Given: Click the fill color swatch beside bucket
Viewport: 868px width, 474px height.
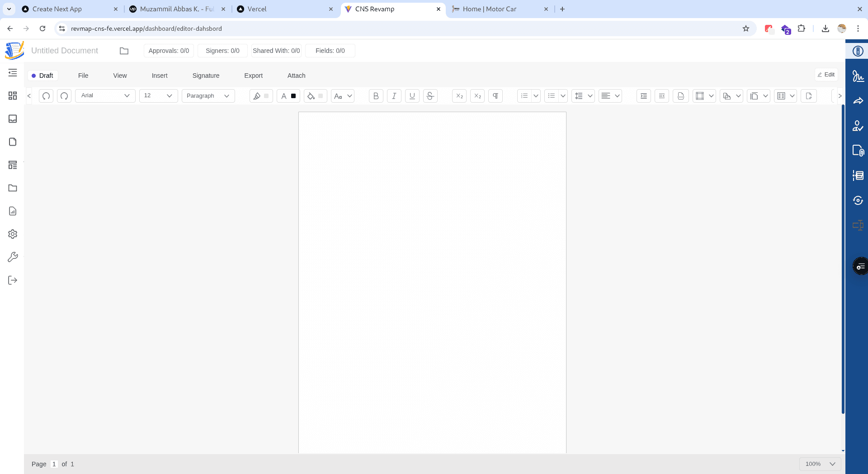Looking at the screenshot, I should point(321,96).
